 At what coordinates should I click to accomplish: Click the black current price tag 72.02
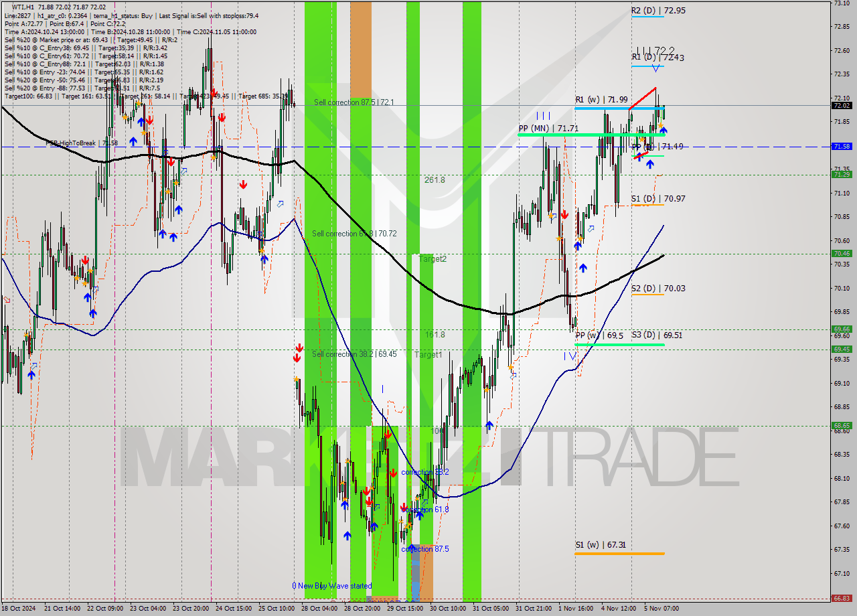pos(841,105)
